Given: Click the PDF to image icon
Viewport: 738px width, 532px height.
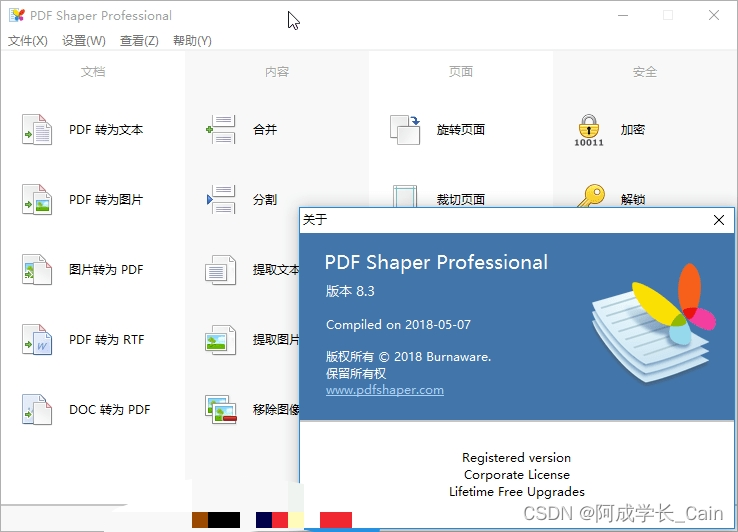Looking at the screenshot, I should pos(37,200).
